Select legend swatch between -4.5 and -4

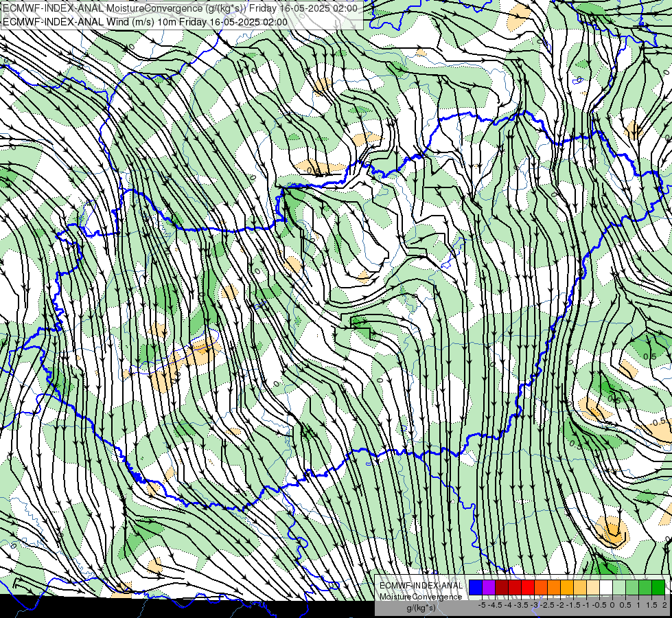502,588
